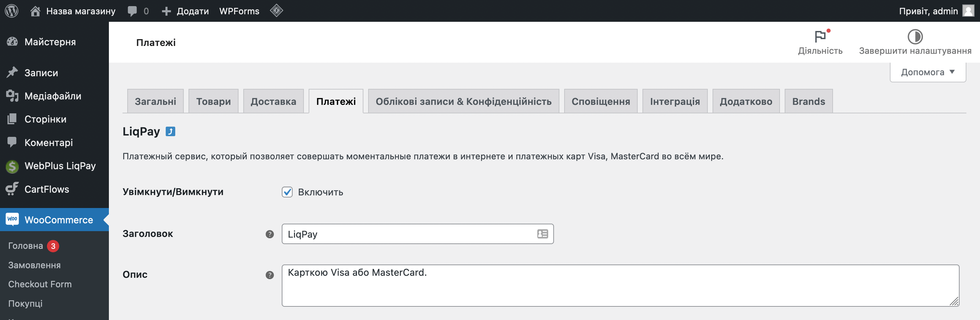Viewport: 980px width, 320px height.
Task: Switch to the Товари tab
Action: 213,101
